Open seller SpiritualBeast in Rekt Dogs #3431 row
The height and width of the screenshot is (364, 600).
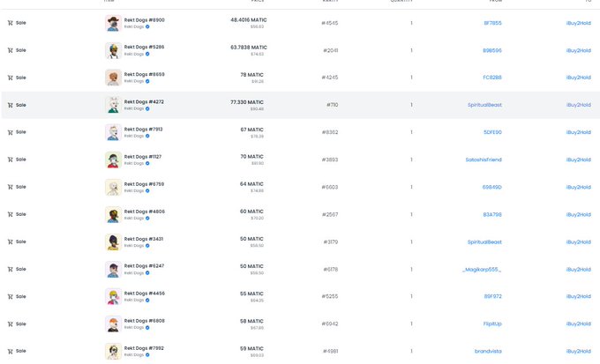click(x=484, y=242)
